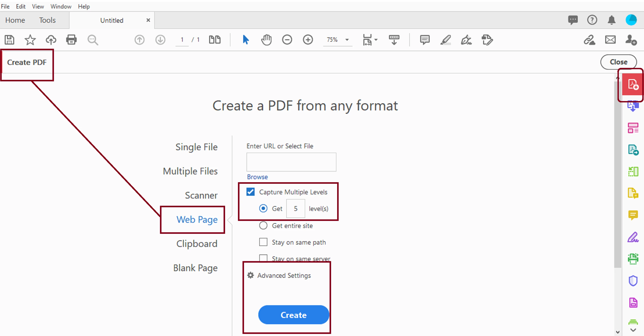Click the Enter URL or Select File field
The image size is (644, 336).
tap(291, 162)
